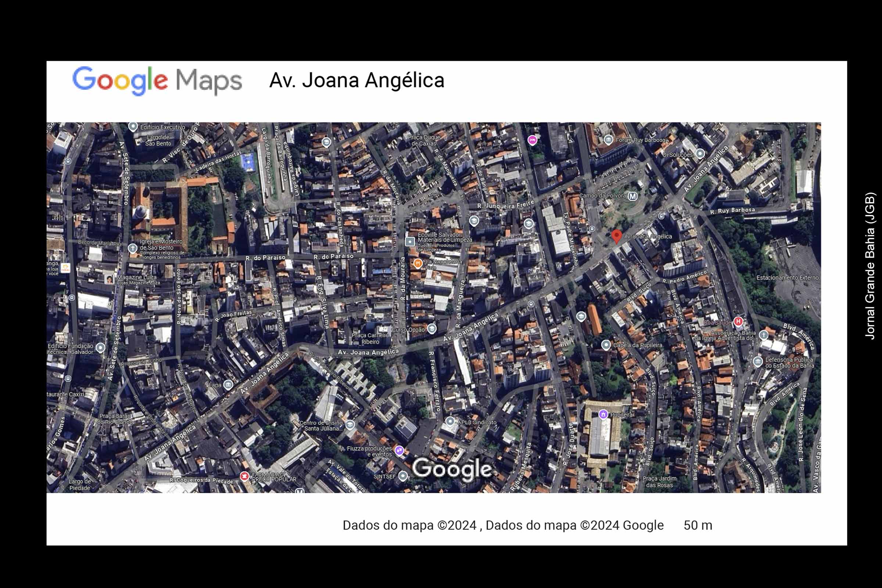Click the Jornal Grande Bahia (JGB) vertical credit

coord(870,266)
